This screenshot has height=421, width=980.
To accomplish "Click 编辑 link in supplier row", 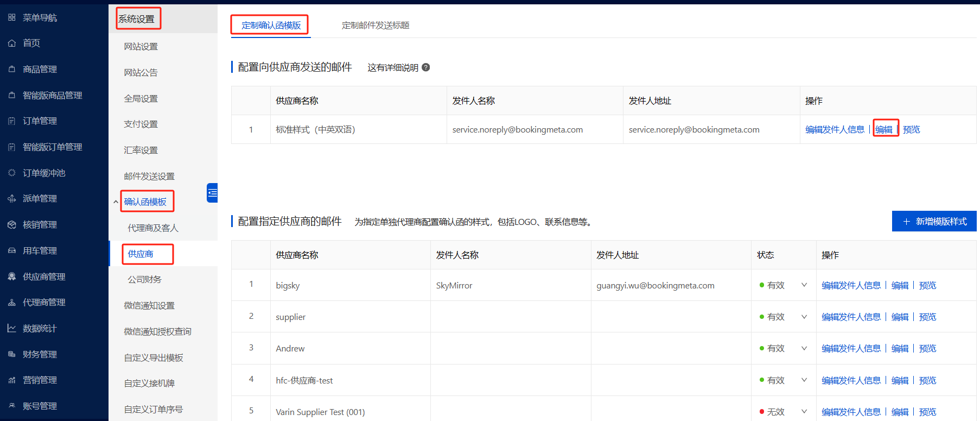I will pos(900,317).
